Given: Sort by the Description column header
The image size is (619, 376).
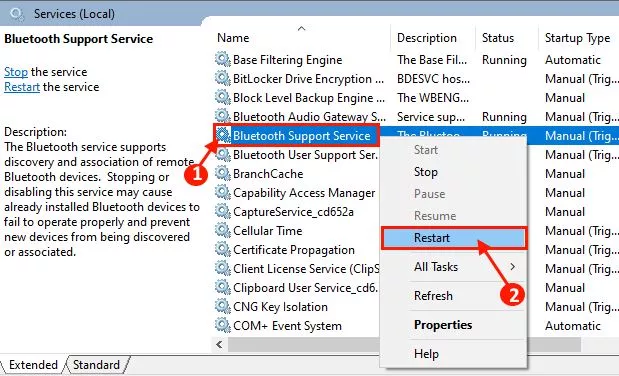Looking at the screenshot, I should click(x=427, y=38).
